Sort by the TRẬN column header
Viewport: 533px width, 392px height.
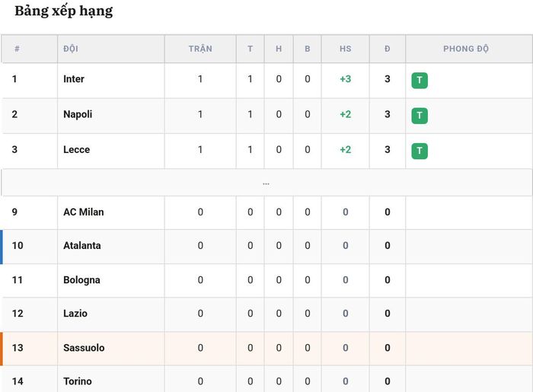coord(200,49)
